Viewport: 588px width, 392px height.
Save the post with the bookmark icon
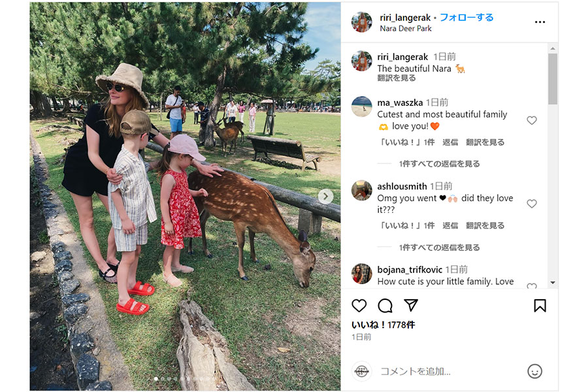tap(540, 306)
